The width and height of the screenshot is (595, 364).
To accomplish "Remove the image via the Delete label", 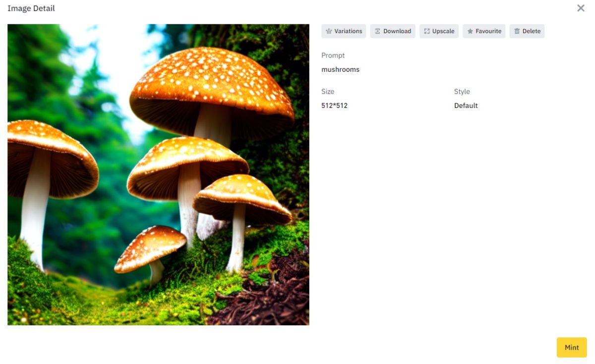I will click(x=532, y=31).
